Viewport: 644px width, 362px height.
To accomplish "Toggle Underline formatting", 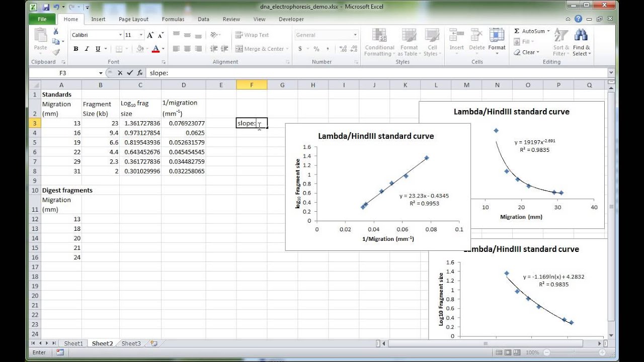I will (x=98, y=49).
